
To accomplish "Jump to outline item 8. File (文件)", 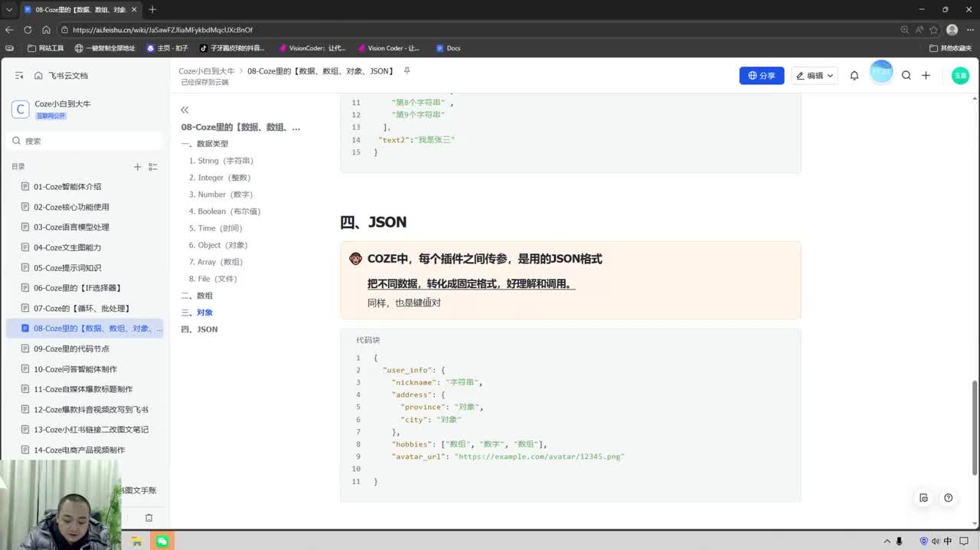I will (x=213, y=279).
